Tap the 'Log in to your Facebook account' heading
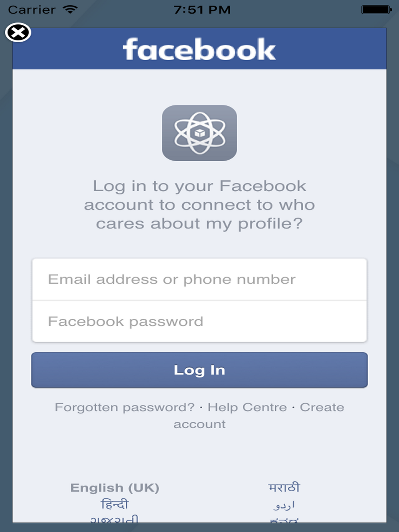 (199, 205)
